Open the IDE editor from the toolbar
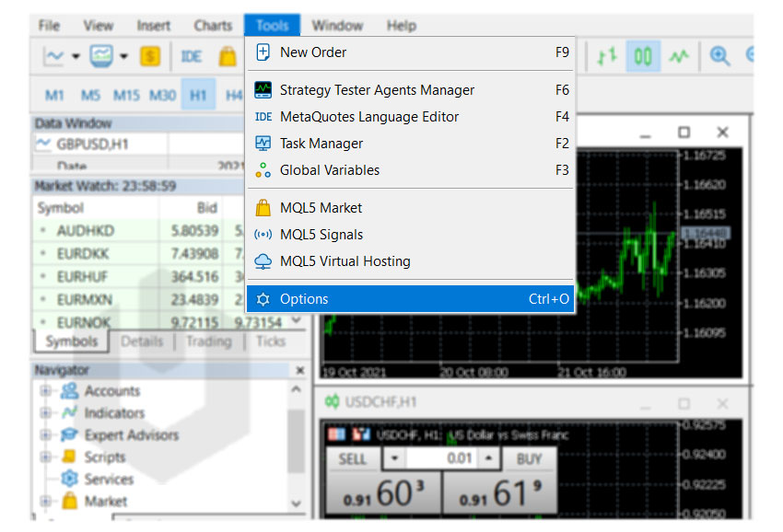The image size is (783, 532). 192,57
